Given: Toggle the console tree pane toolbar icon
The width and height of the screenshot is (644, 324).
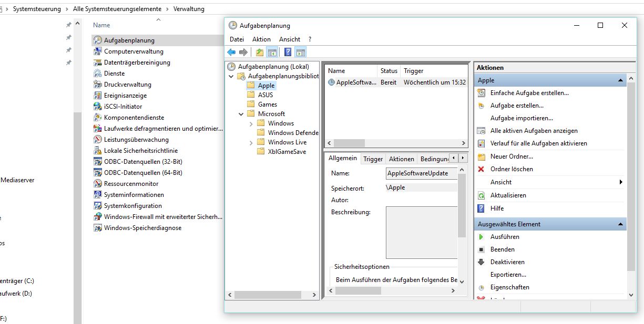Looking at the screenshot, I should [272, 52].
